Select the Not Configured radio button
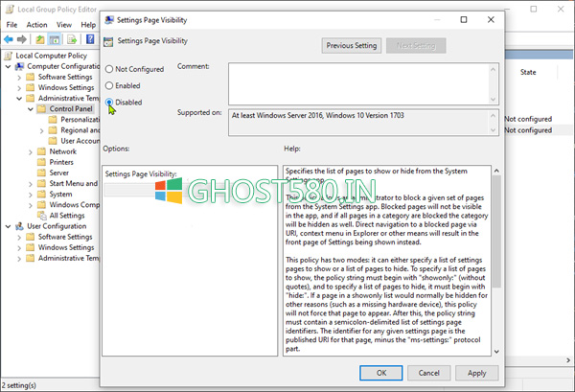Image resolution: width=575 pixels, height=392 pixels. pos(109,69)
